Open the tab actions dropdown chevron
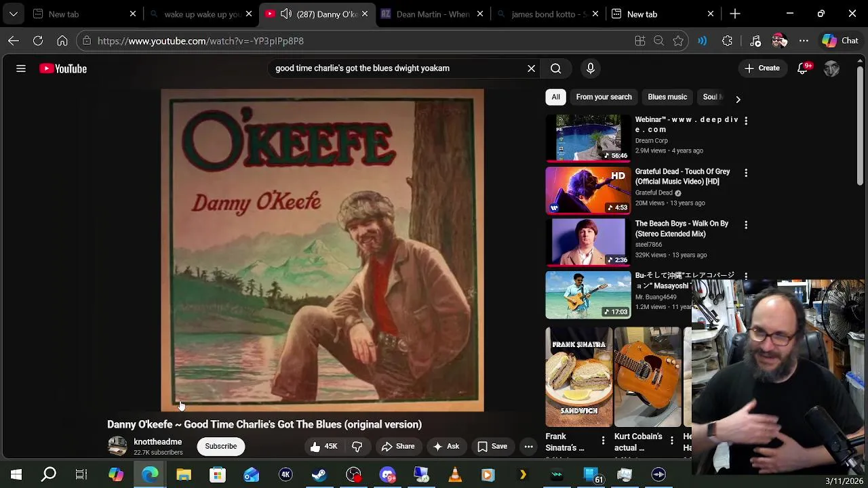 click(14, 14)
